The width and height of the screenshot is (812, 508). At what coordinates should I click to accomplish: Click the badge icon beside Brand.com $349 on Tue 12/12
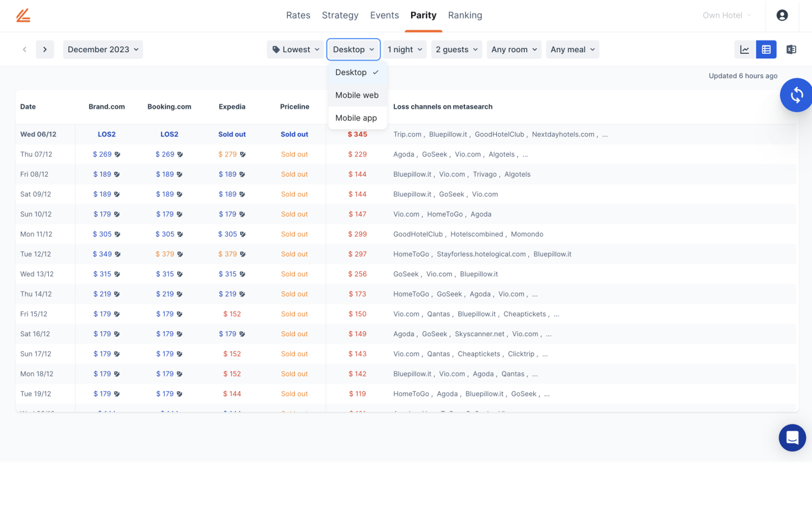point(118,254)
